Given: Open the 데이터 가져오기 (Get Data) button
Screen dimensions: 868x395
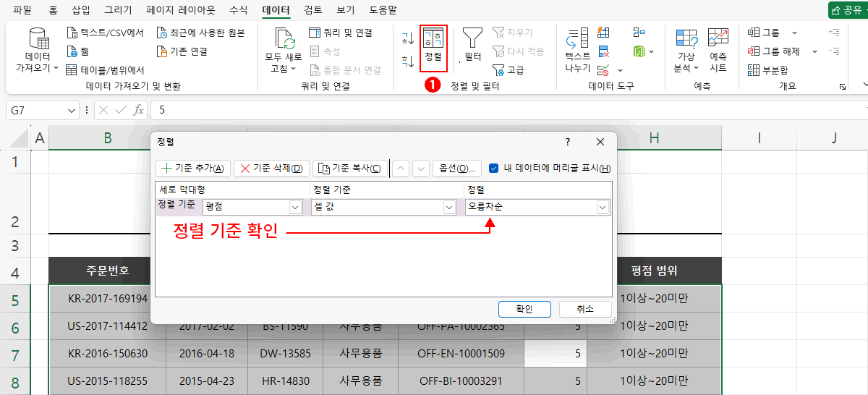Looking at the screenshot, I should pos(38,51).
